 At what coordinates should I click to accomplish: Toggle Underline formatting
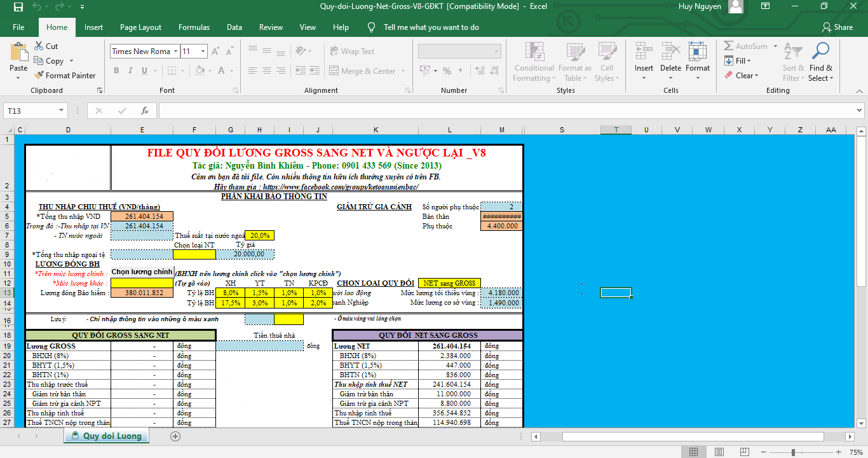146,71
